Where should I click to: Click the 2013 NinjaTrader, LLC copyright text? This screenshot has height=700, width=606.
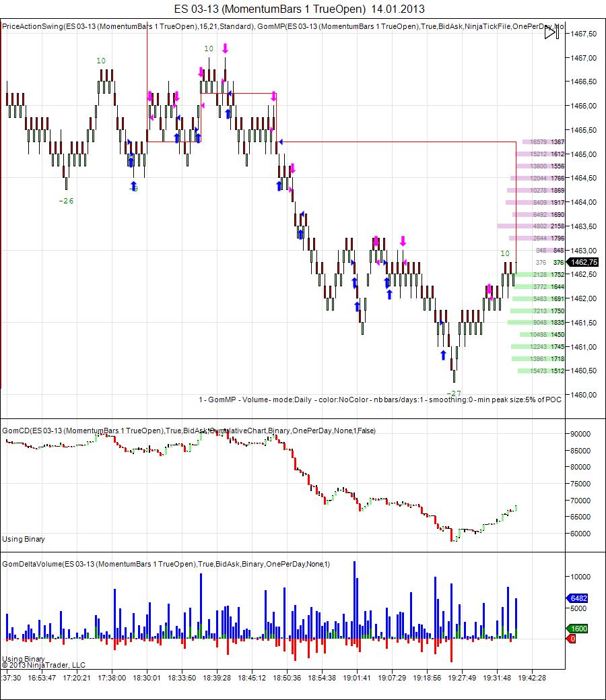43,665
